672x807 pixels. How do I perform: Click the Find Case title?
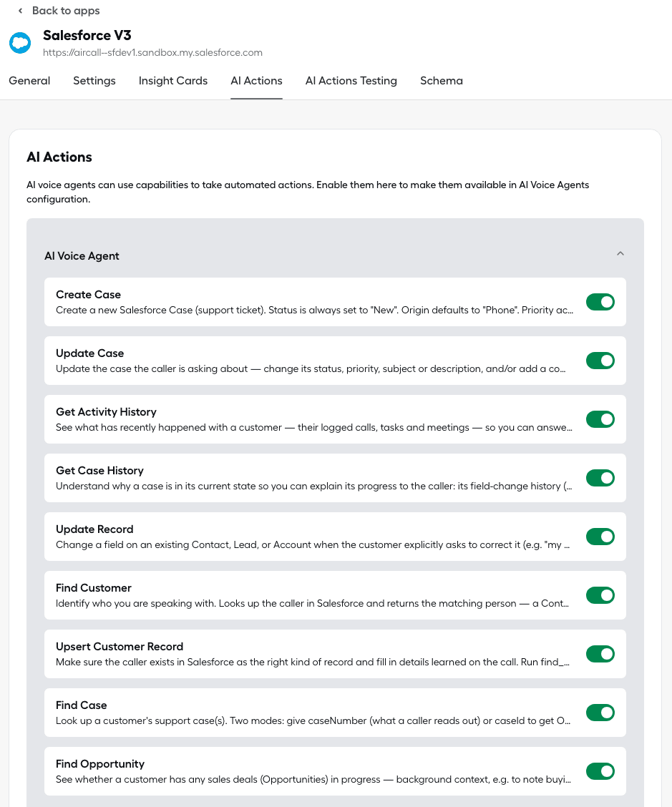(x=82, y=705)
